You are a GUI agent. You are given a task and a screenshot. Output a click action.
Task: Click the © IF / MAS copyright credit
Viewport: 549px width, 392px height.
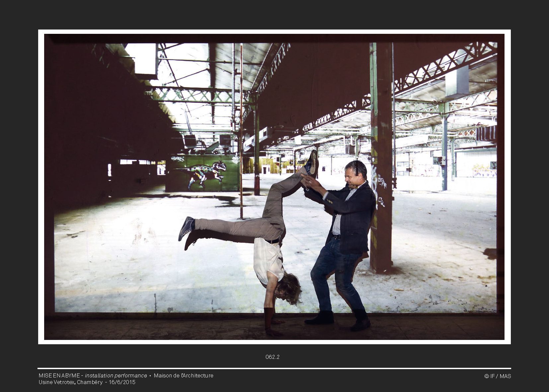(x=497, y=376)
